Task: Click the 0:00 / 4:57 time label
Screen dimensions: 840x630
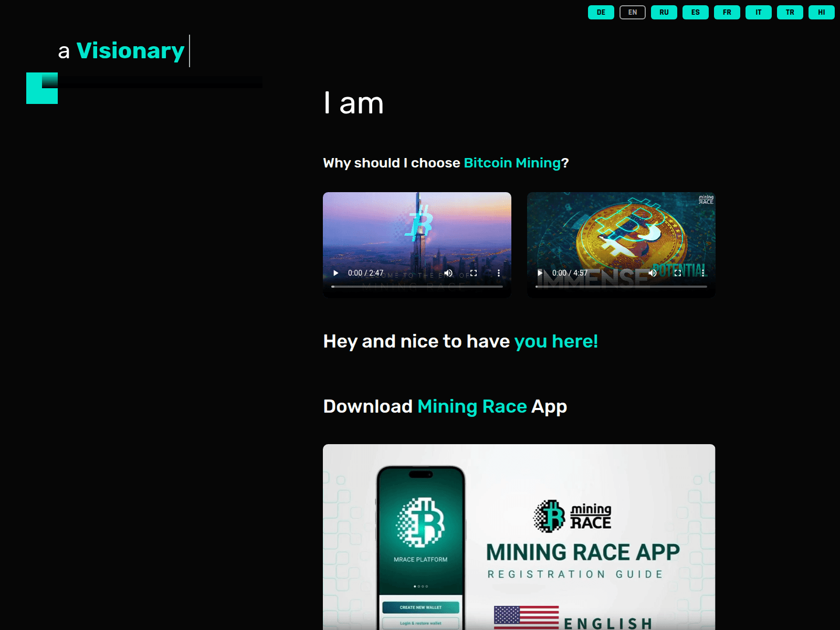Action: click(570, 273)
